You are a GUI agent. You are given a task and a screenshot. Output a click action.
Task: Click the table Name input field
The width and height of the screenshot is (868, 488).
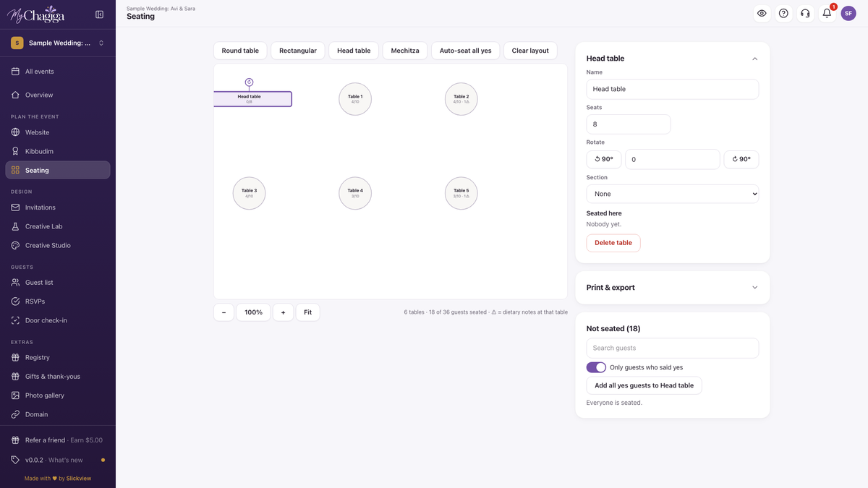pyautogui.click(x=673, y=89)
